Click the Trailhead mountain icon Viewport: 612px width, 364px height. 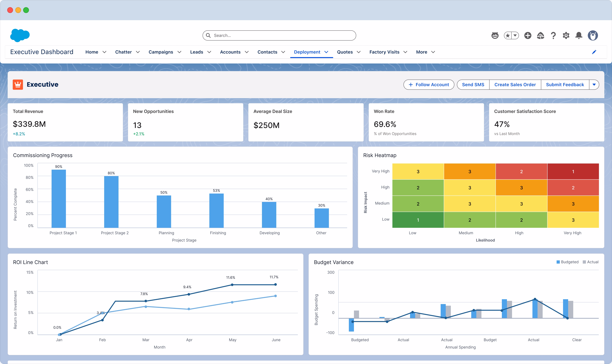pyautogui.click(x=541, y=35)
